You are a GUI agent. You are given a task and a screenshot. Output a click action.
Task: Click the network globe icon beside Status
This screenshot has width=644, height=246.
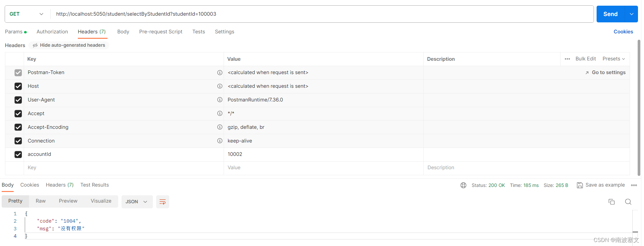[x=463, y=185]
